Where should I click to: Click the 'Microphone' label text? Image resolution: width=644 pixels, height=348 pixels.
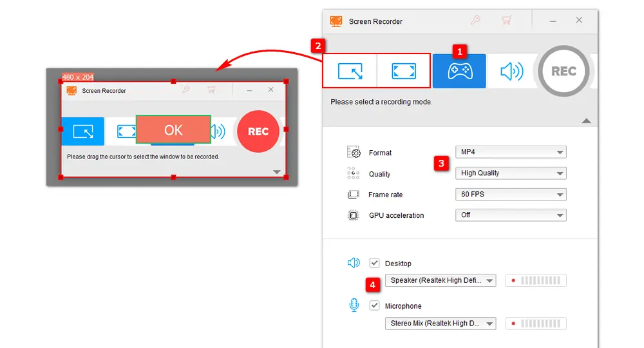click(403, 306)
